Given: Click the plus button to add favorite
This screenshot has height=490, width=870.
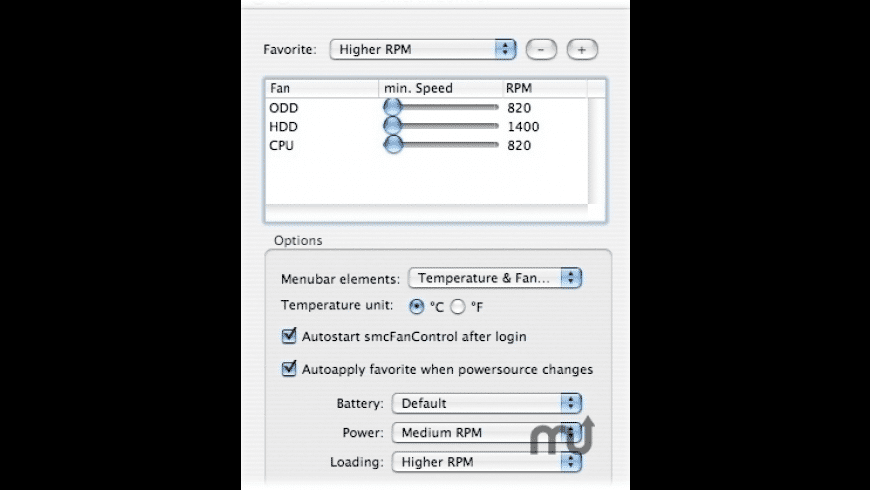Looking at the screenshot, I should tap(582, 48).
